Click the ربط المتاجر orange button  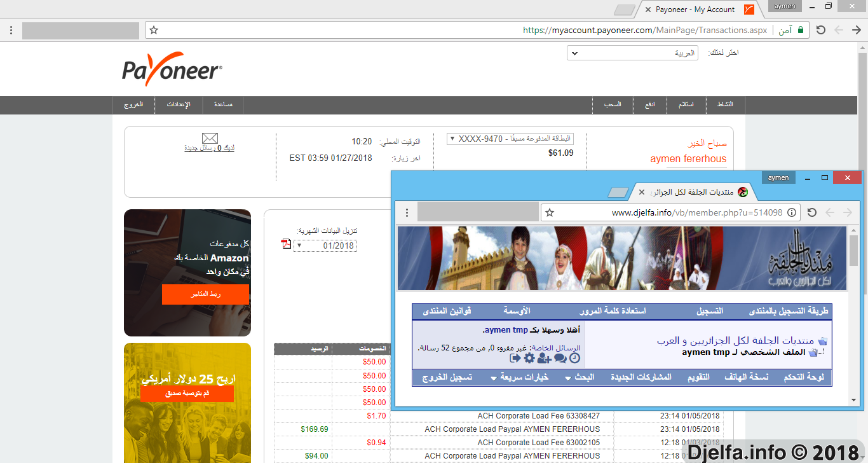pyautogui.click(x=205, y=294)
